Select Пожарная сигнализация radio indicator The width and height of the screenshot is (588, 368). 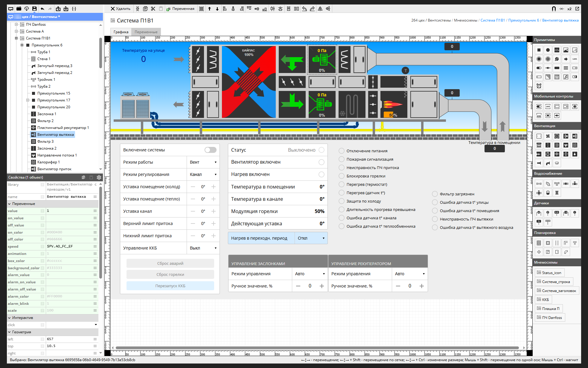click(x=341, y=159)
